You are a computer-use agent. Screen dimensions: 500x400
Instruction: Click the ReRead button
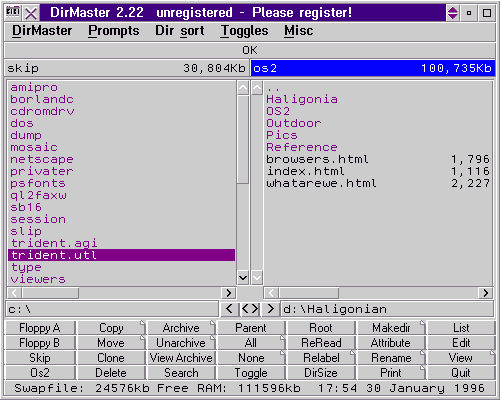point(321,343)
